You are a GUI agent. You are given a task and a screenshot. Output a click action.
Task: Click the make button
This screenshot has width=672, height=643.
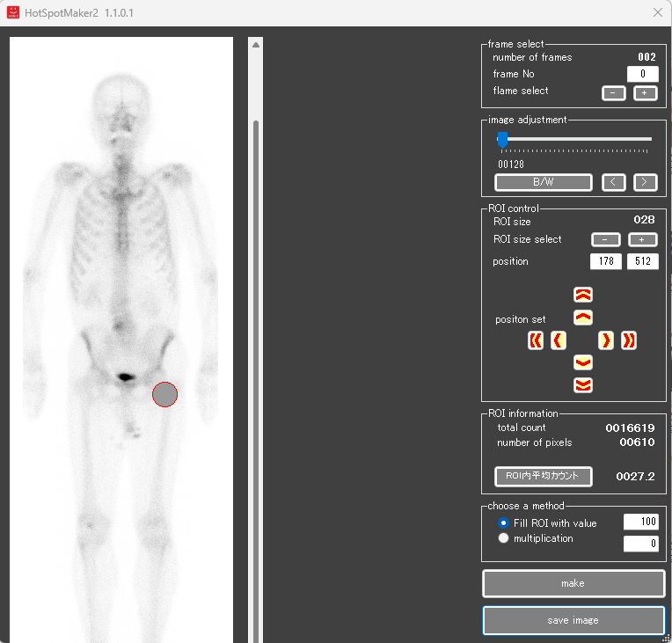click(x=573, y=583)
